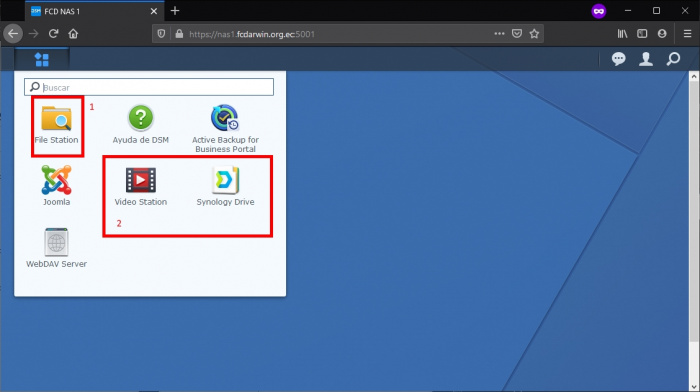700x392 pixels.
Task: Open the user account options
Action: click(x=646, y=59)
